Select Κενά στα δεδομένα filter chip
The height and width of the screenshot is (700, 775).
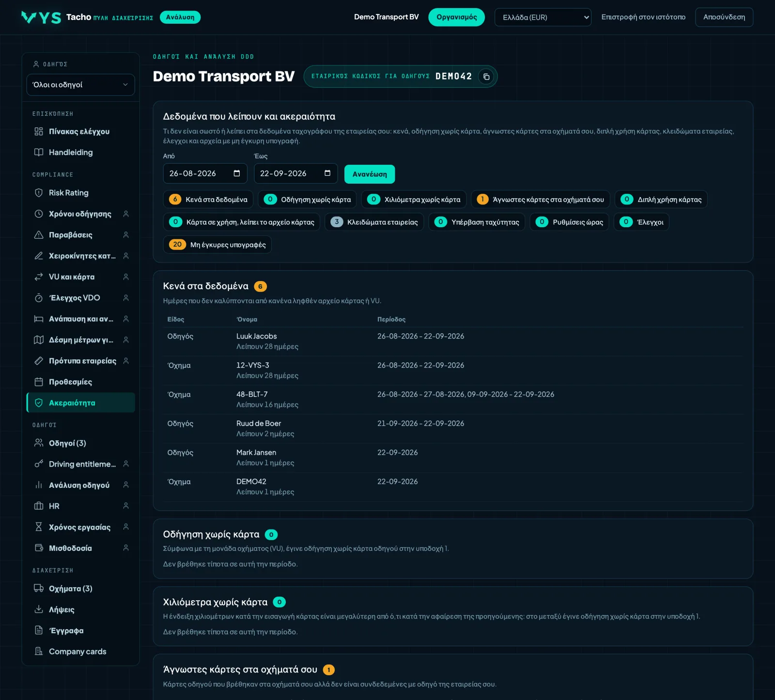208,200
